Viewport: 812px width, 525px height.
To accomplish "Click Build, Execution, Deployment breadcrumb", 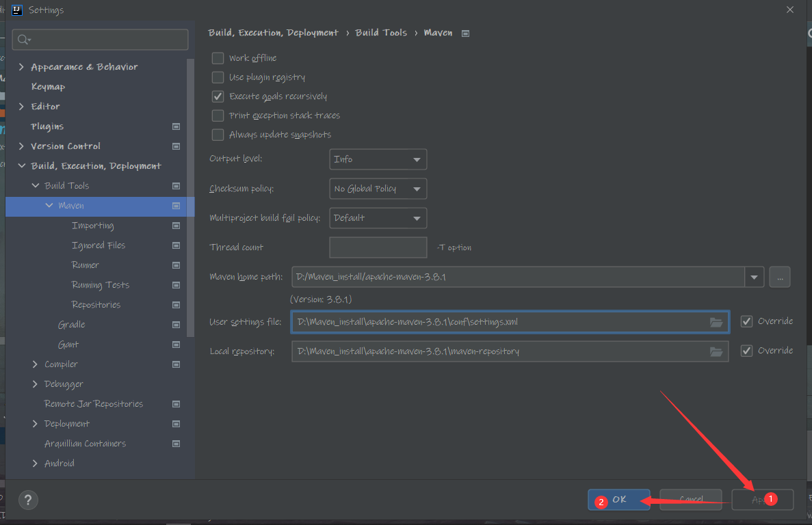I will pyautogui.click(x=273, y=33).
